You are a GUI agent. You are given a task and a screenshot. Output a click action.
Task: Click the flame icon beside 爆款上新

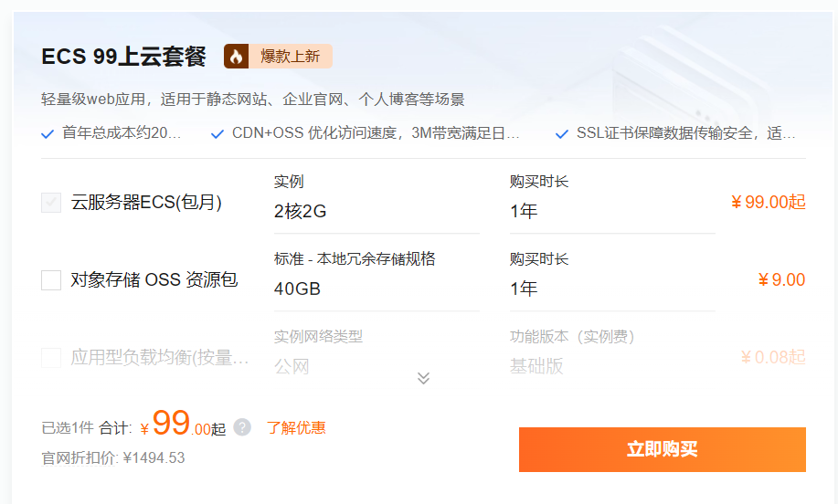point(237,57)
